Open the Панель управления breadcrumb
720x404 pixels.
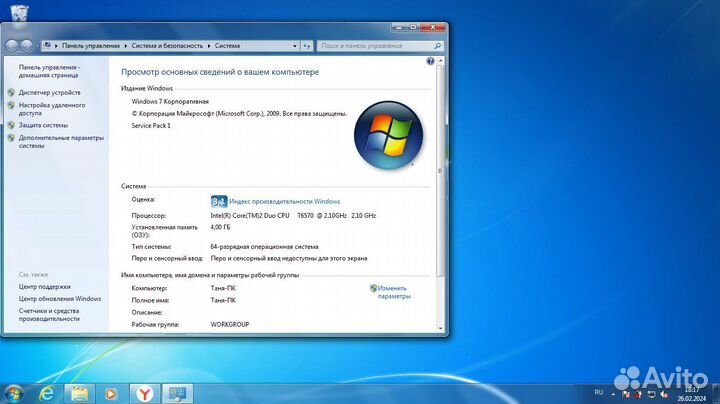click(91, 46)
